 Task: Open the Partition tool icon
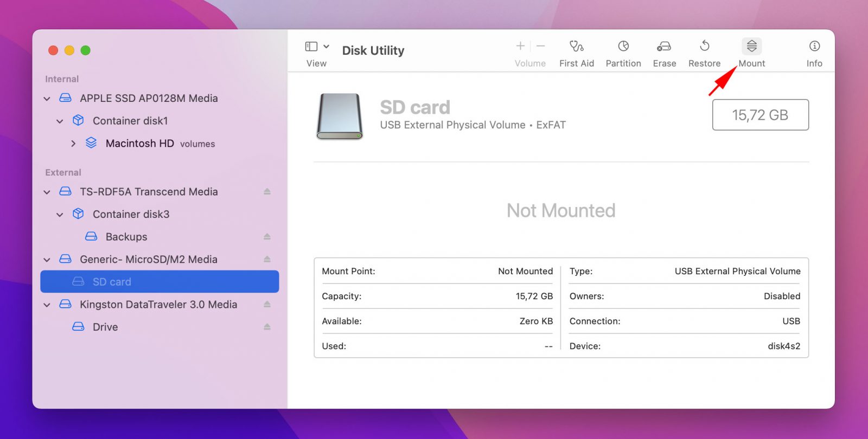(x=623, y=46)
